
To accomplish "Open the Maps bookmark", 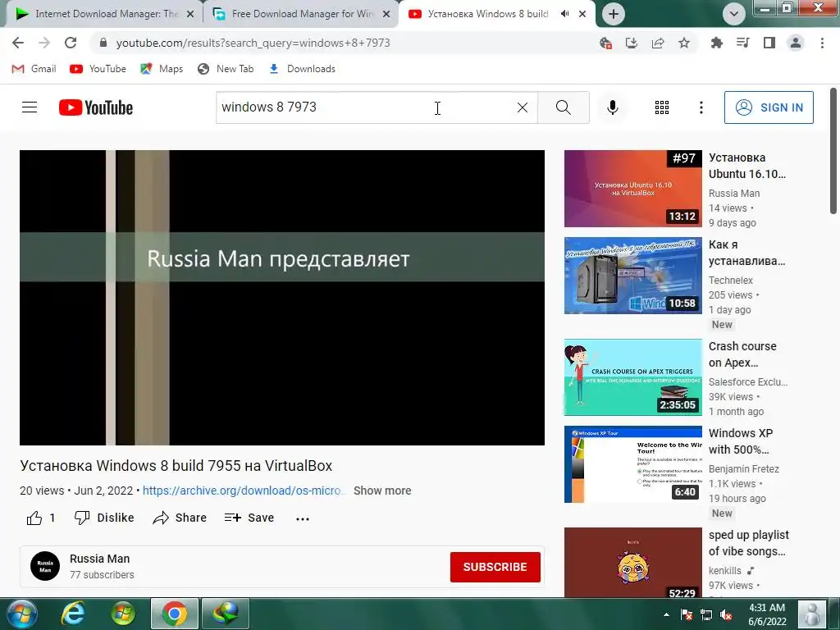I will pos(162,69).
